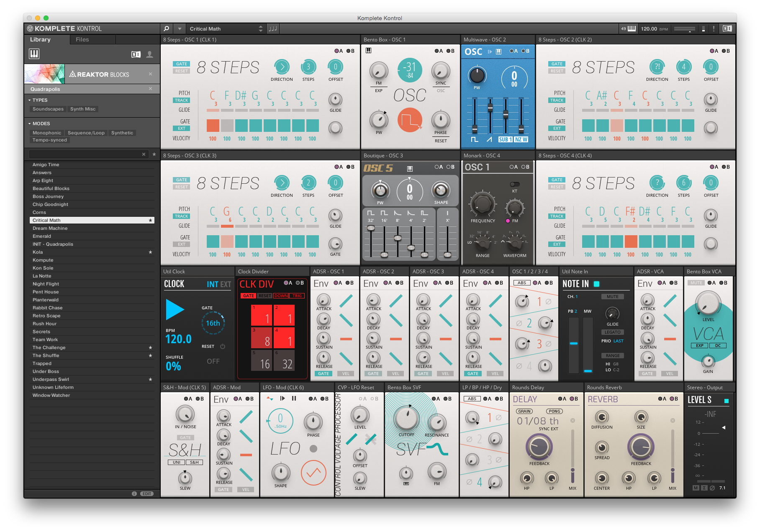Click the LFO pause button

click(x=294, y=398)
